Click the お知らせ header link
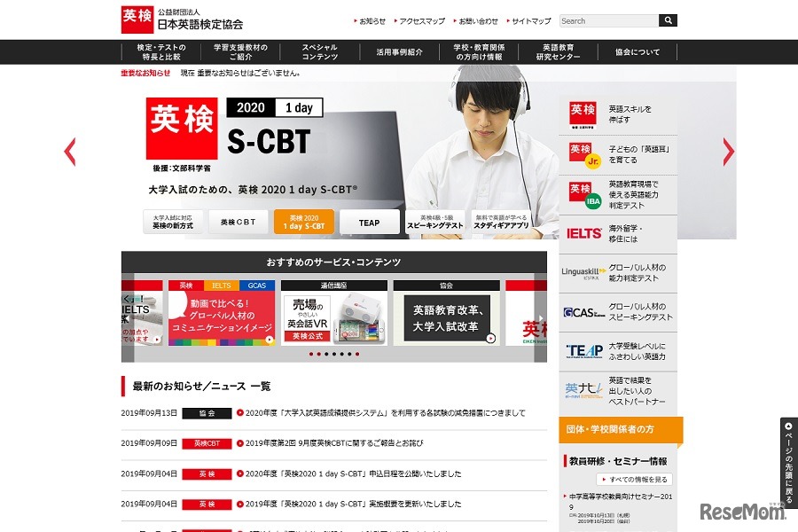 tap(371, 21)
